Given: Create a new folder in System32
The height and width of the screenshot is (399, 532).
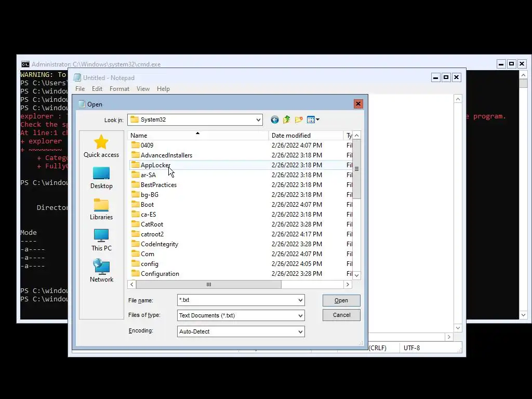Looking at the screenshot, I should 299,120.
